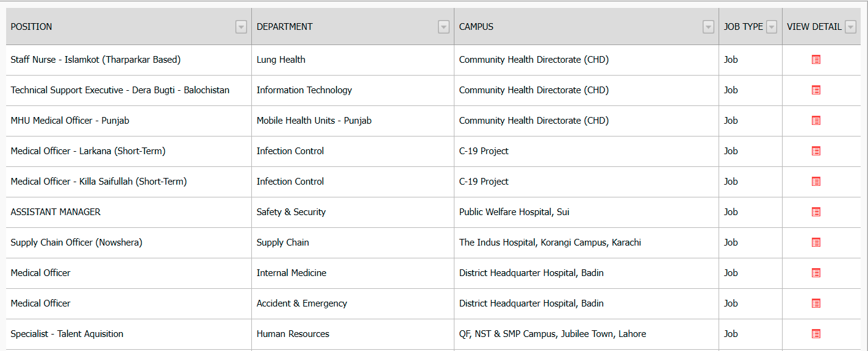Open the POSITION column filter dropdown
The width and height of the screenshot is (868, 351).
[x=241, y=27]
